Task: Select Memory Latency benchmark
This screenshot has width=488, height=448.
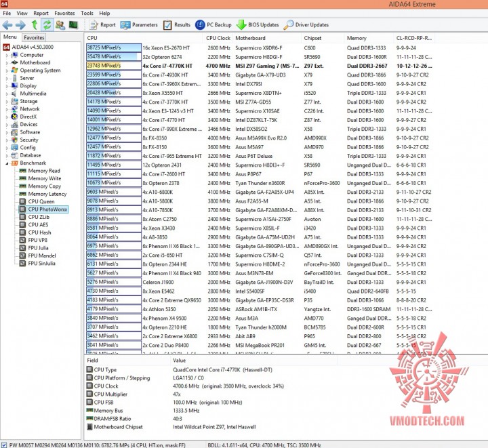Action: point(43,194)
